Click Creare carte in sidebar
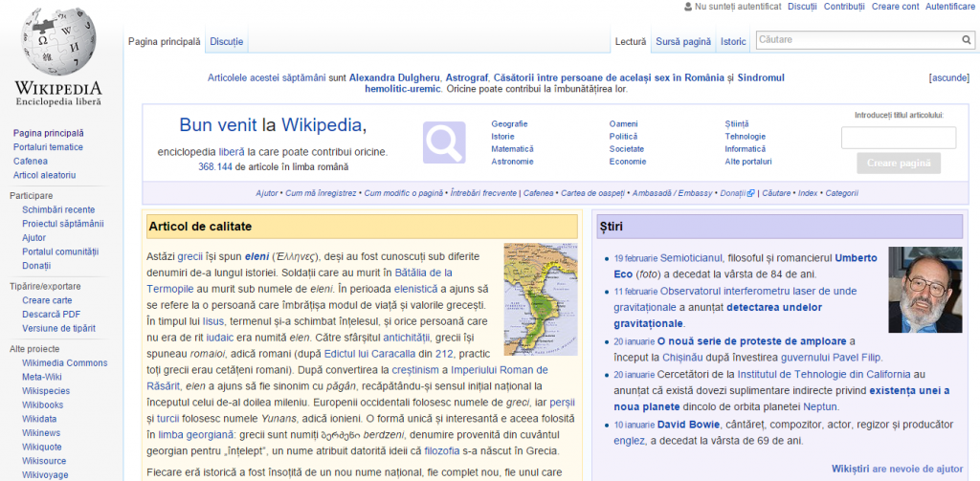The image size is (980, 481). click(47, 300)
